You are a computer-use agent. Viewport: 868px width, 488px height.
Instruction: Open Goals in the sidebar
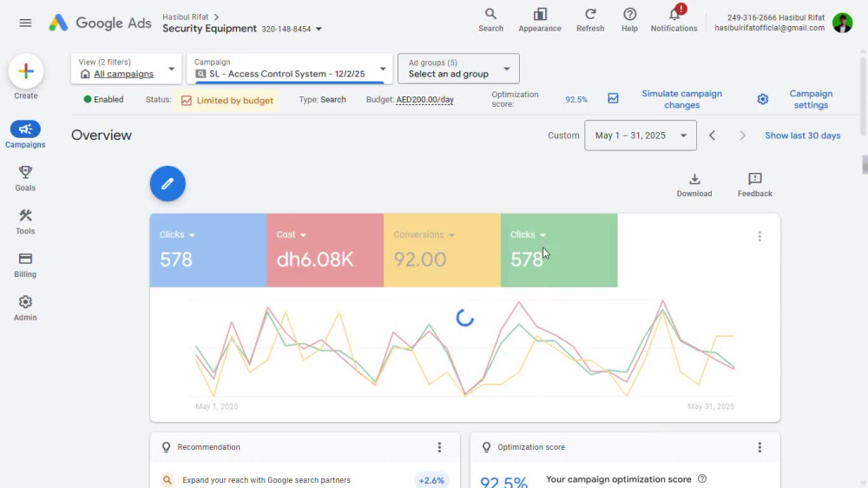25,178
